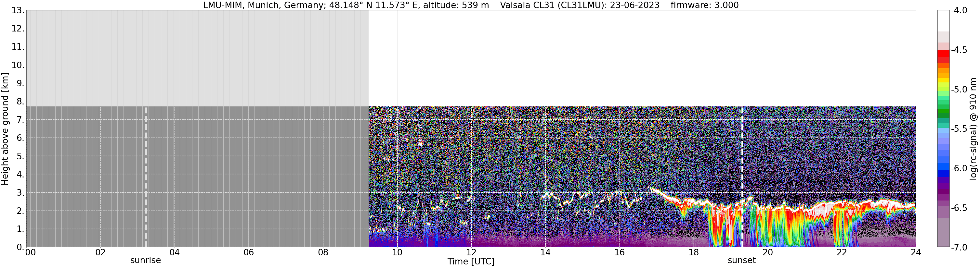Click the x-axis tick label '10'
This screenshot has width=980, height=268.
(397, 252)
